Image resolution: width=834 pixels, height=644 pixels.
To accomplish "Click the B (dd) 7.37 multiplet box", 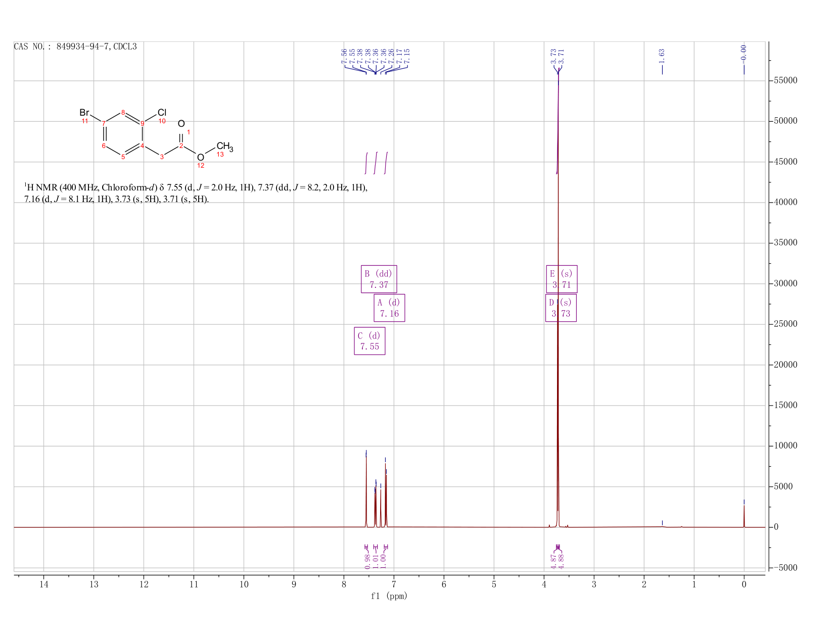I will coord(379,279).
